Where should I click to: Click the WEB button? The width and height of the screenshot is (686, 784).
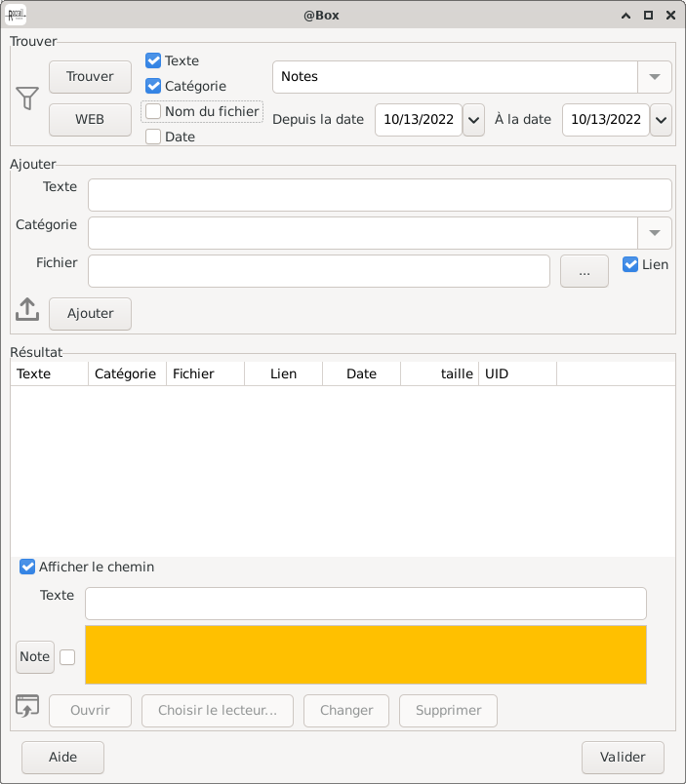90,120
